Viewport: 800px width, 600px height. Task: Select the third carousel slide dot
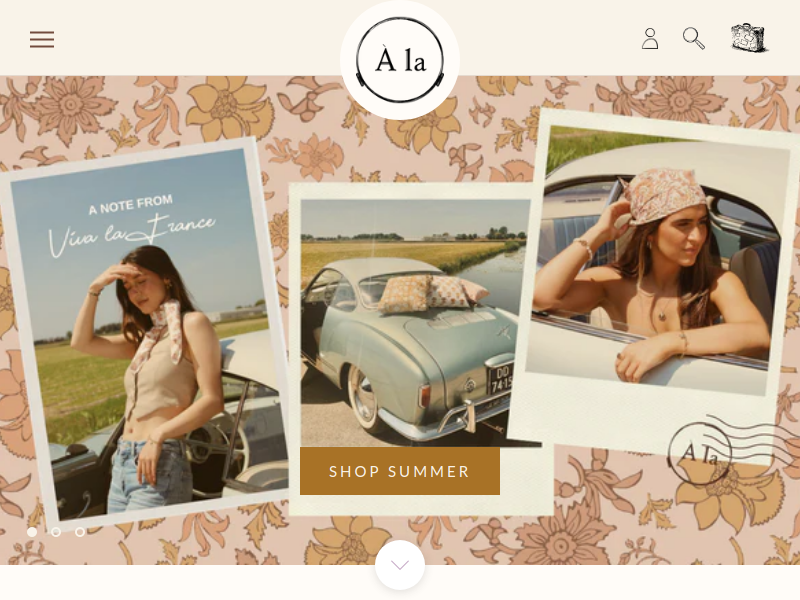[x=80, y=532]
